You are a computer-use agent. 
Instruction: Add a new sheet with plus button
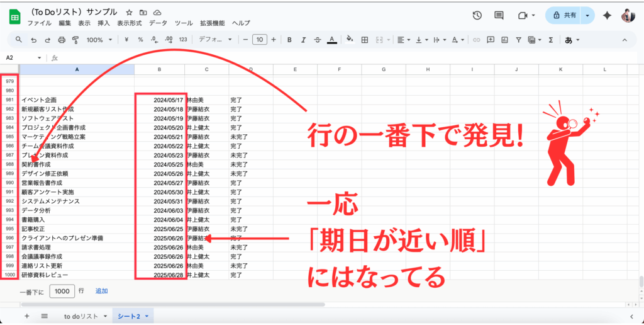[x=26, y=316]
